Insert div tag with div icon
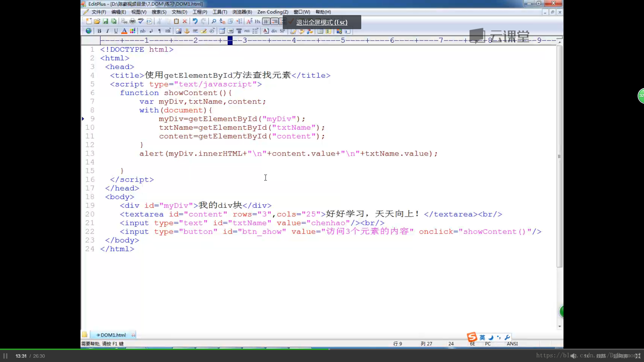The height and width of the screenshot is (362, 644). coord(274,31)
